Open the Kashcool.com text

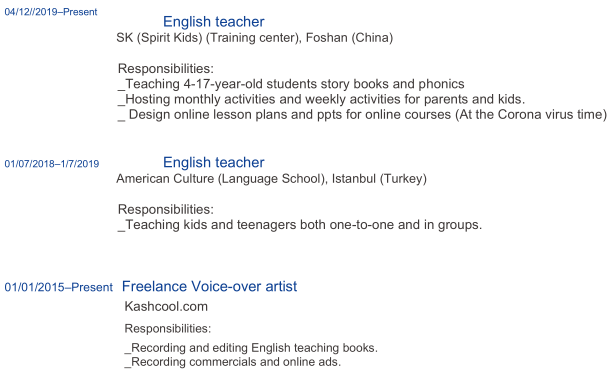coord(166,306)
